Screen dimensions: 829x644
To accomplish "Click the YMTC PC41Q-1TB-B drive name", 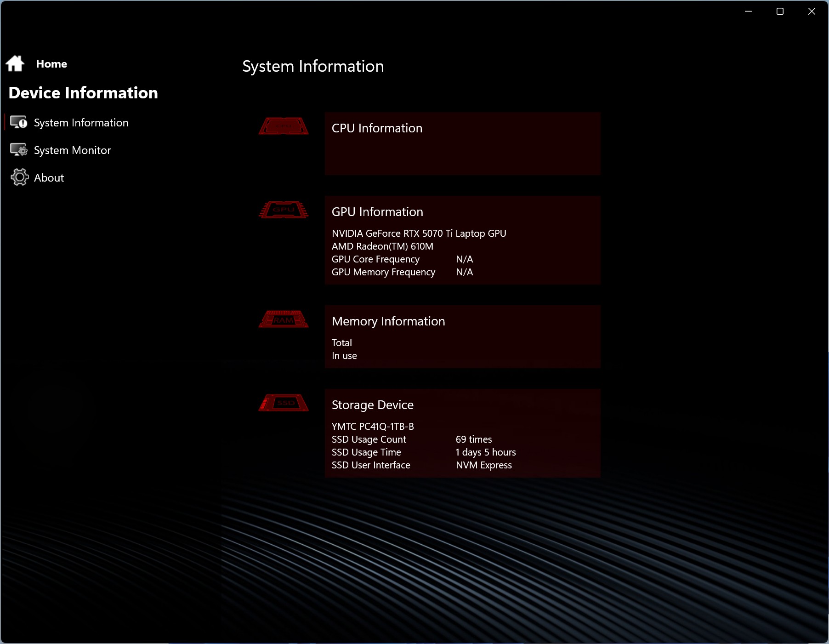I will pos(373,427).
